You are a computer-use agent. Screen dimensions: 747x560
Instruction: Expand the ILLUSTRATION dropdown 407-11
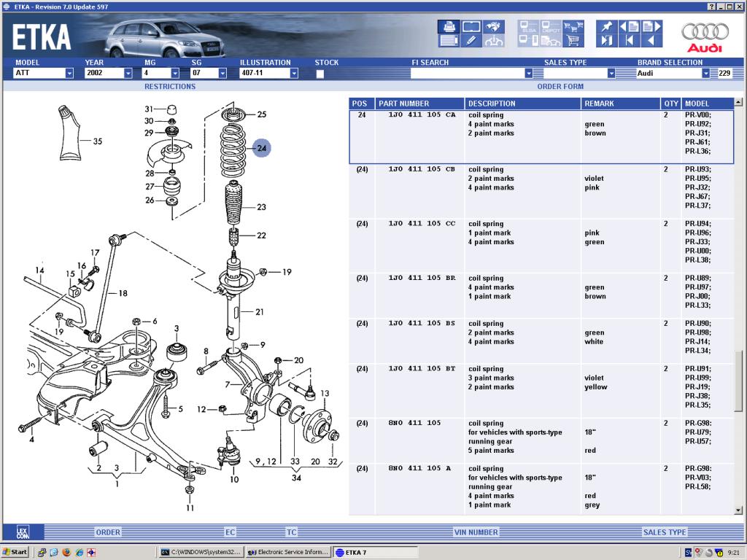tap(294, 74)
